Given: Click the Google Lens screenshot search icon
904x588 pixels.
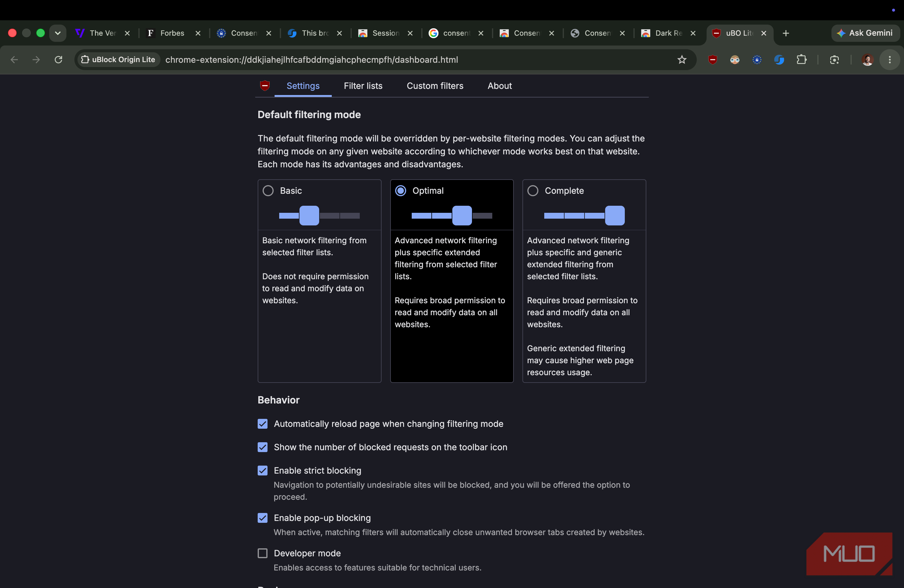Looking at the screenshot, I should pos(834,60).
